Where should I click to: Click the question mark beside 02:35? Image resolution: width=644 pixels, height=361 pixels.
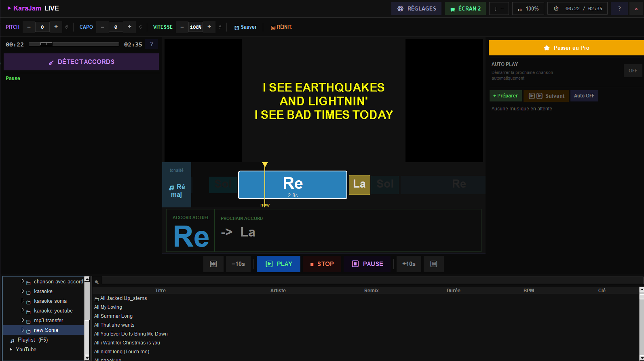pos(152,44)
